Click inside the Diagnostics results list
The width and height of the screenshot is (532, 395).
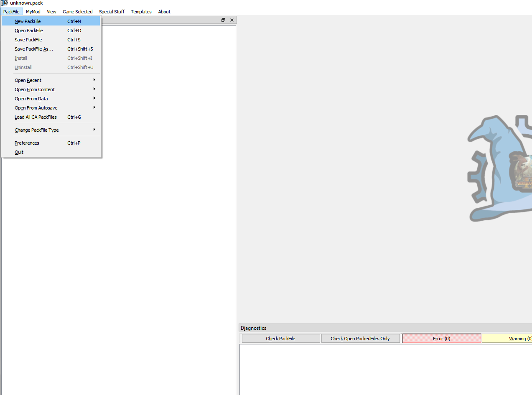click(385, 370)
